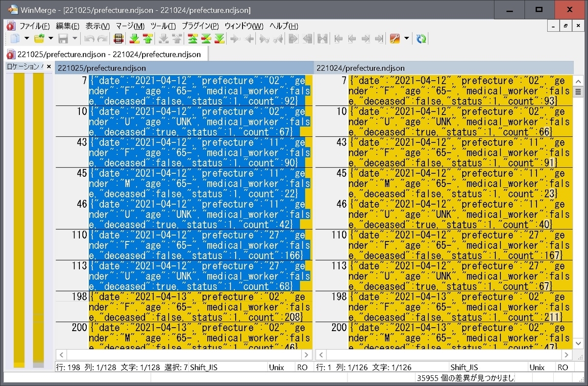Expand the Save icon dropdown arrow
Viewport: 588px width, 386px height.
(74, 39)
